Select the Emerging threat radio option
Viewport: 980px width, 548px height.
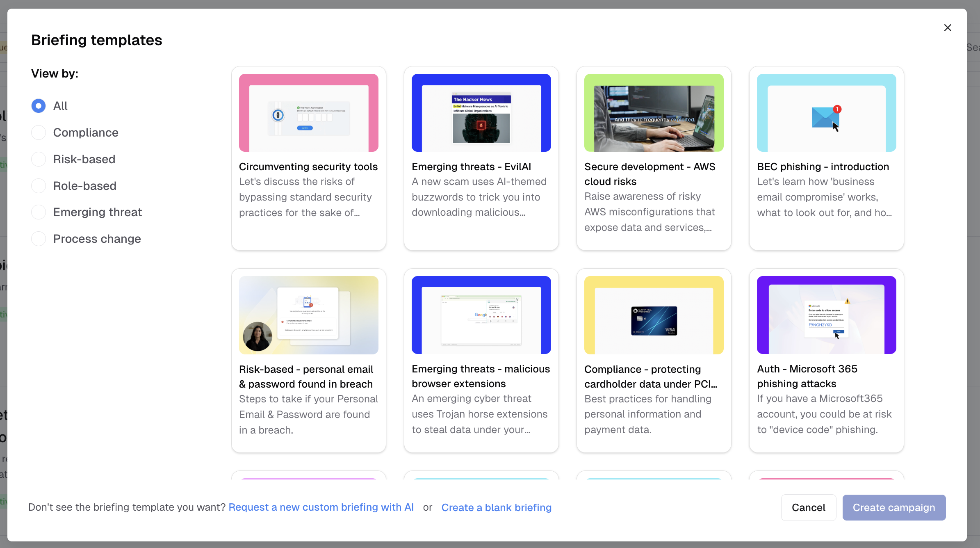pos(39,212)
